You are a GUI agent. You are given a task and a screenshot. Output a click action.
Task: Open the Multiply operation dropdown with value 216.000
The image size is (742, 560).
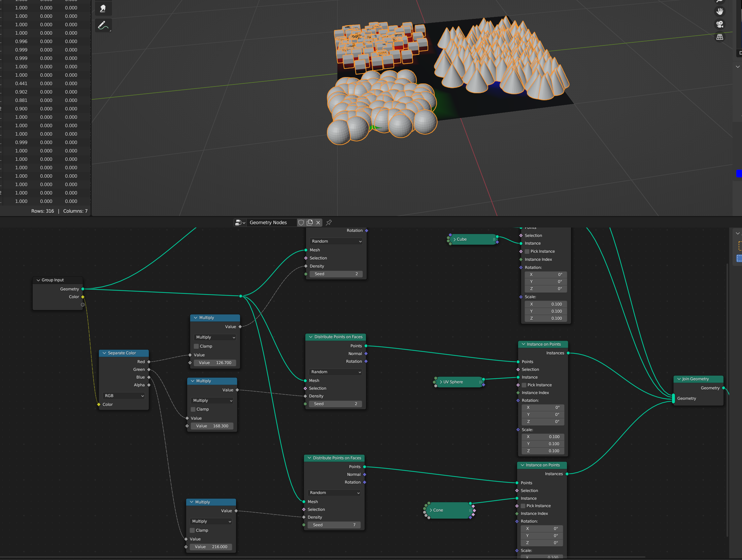[x=211, y=521]
